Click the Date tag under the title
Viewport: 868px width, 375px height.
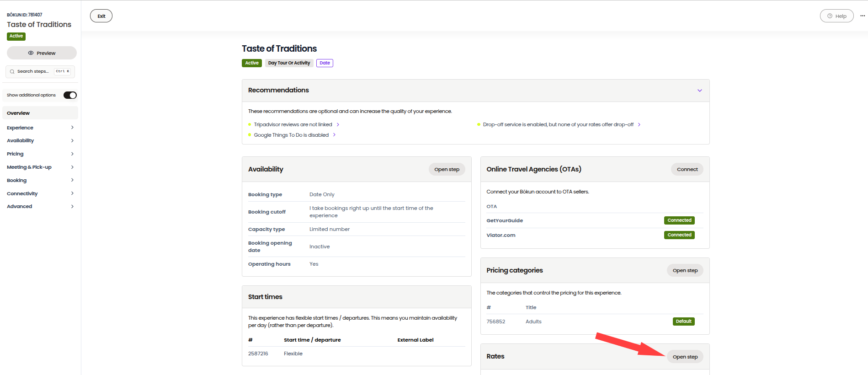click(325, 63)
